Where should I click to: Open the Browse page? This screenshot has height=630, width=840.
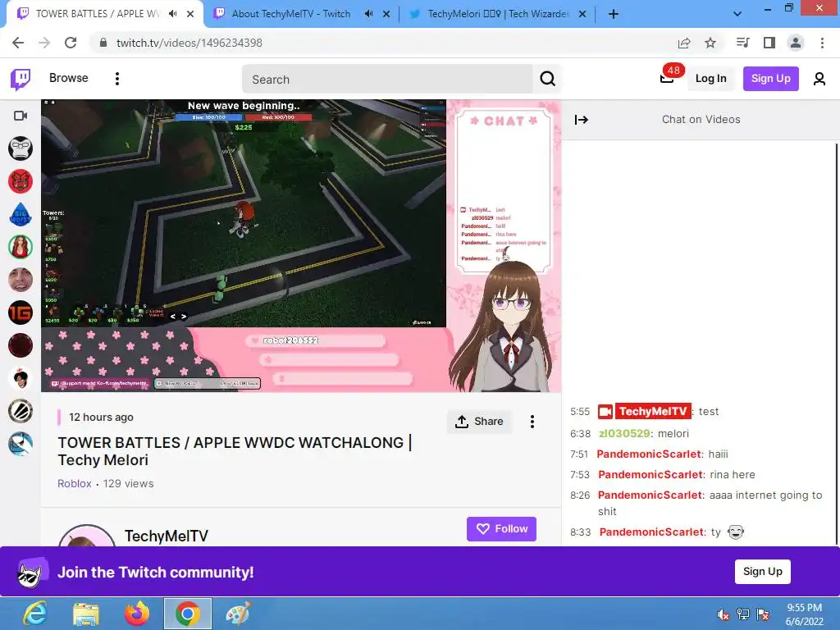(x=69, y=78)
